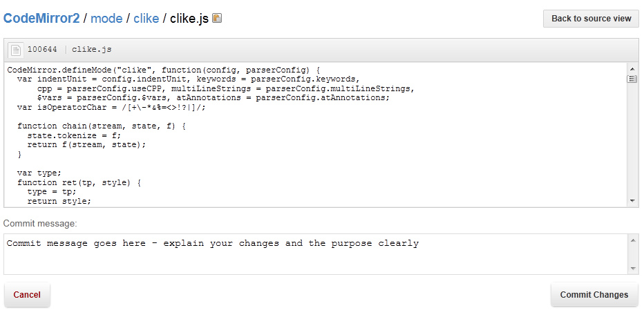Open the CodeMirror2 repository link
This screenshot has width=644, height=317.
tap(41, 19)
